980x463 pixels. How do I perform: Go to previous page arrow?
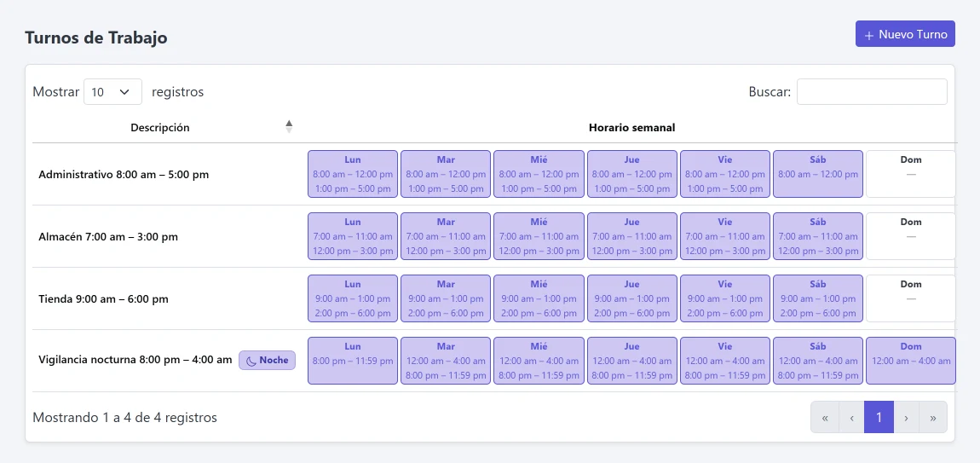pos(851,417)
